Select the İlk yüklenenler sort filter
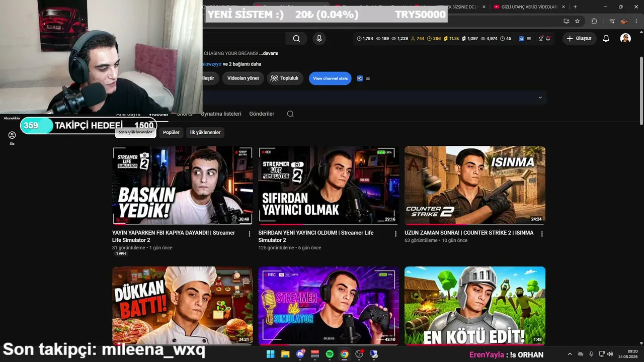The image size is (644, 362). tap(205, 132)
